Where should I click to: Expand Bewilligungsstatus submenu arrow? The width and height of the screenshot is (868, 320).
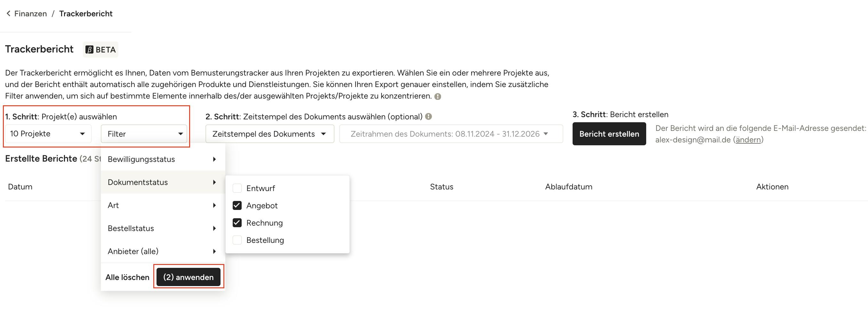214,159
